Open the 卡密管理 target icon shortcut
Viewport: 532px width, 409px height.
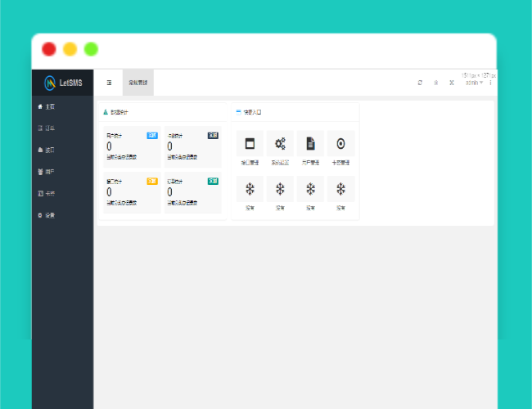click(340, 144)
